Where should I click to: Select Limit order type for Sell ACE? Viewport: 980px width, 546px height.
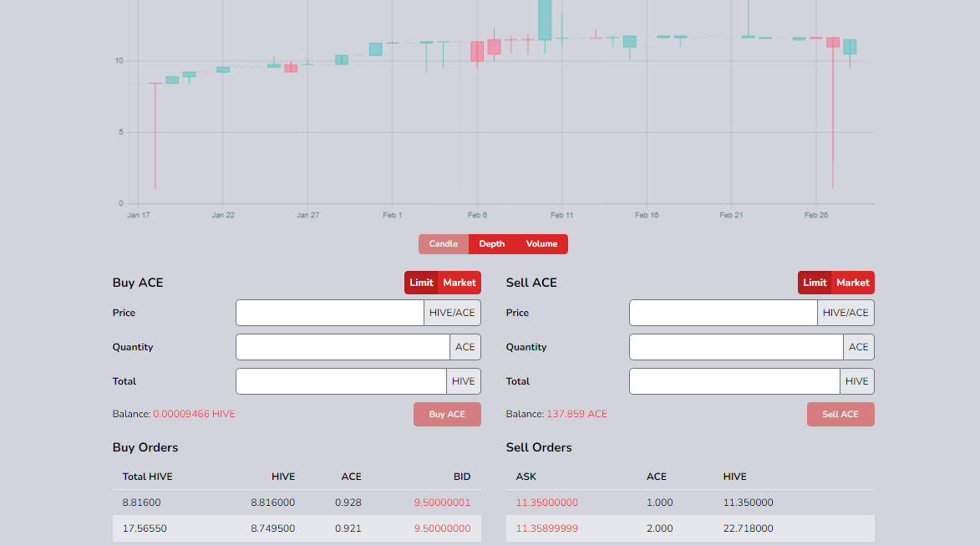coord(815,283)
